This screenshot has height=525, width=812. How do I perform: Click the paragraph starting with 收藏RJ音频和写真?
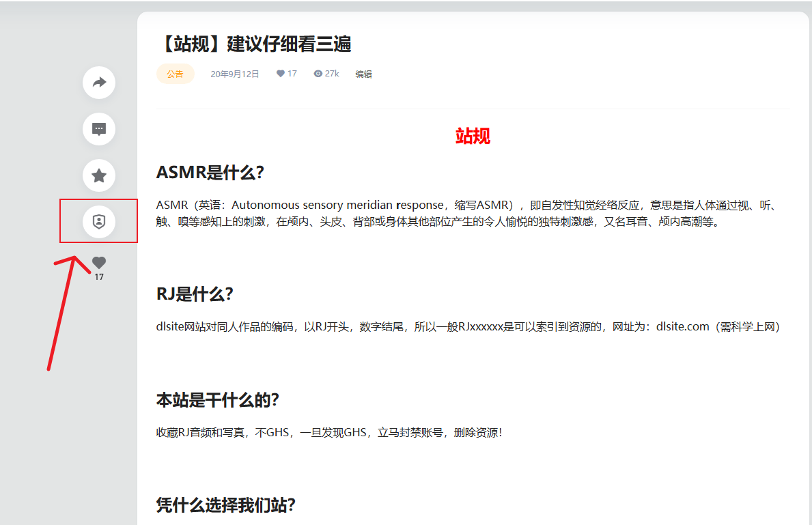(329, 432)
